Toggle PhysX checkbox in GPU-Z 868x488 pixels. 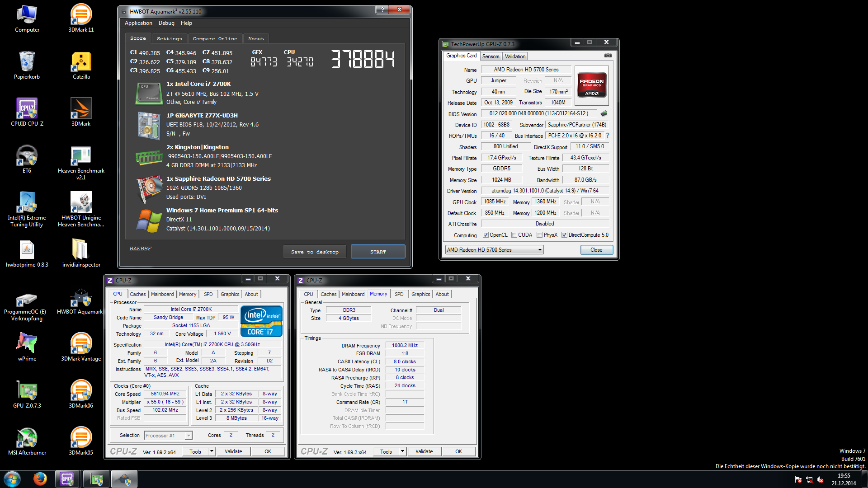(x=539, y=235)
